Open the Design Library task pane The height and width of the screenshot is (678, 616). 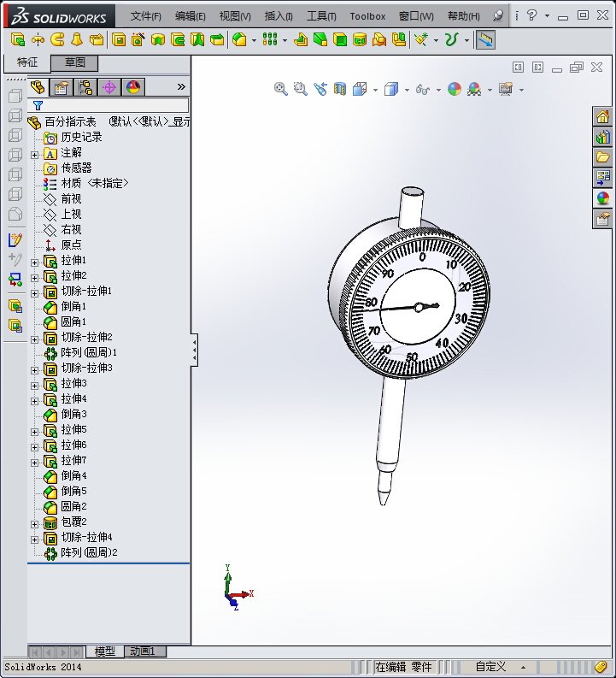tap(602, 137)
